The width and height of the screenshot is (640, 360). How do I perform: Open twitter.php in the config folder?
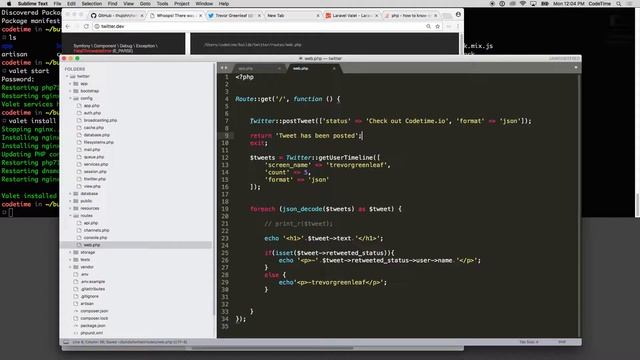[x=95, y=179]
